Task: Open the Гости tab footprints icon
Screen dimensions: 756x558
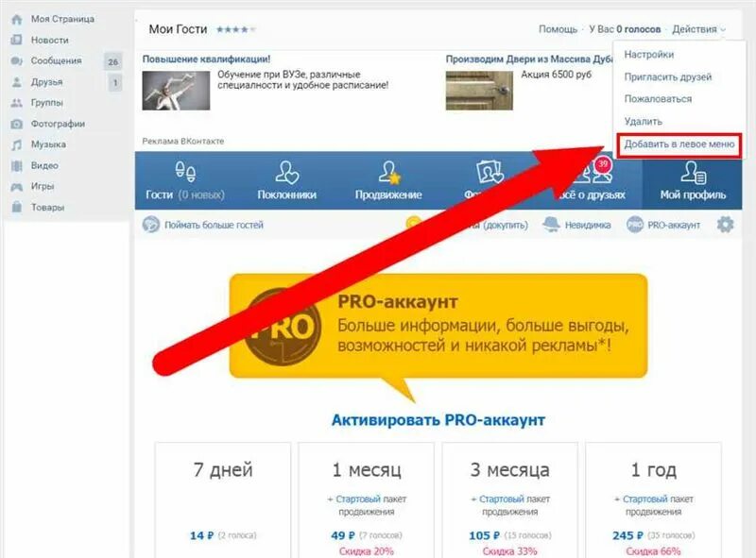Action: (x=185, y=172)
